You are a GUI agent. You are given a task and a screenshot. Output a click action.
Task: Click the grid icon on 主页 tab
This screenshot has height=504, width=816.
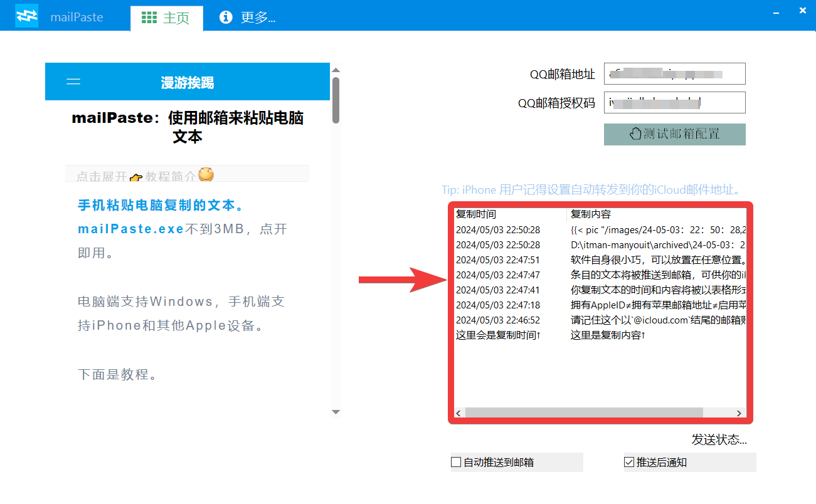[x=149, y=18]
